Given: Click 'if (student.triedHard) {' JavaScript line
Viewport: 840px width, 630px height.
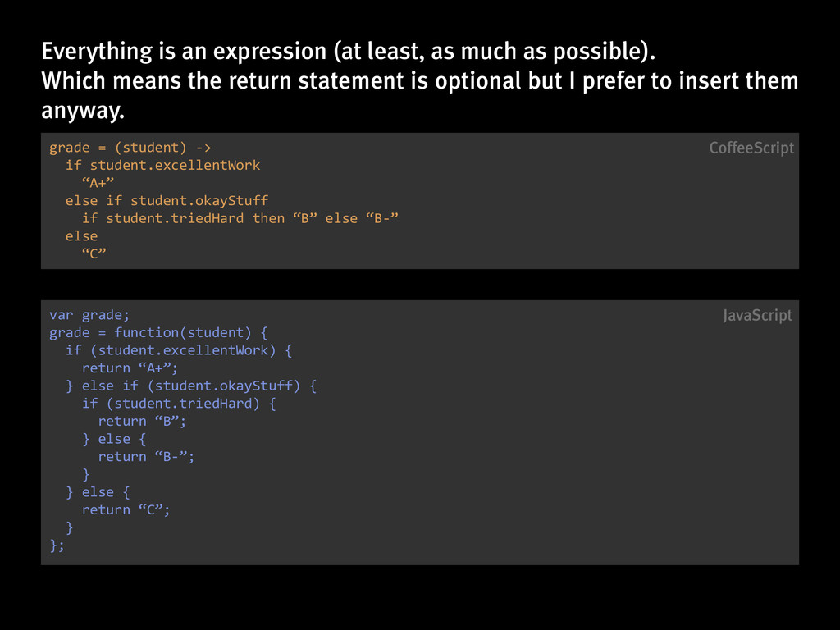Looking at the screenshot, I should (x=179, y=404).
